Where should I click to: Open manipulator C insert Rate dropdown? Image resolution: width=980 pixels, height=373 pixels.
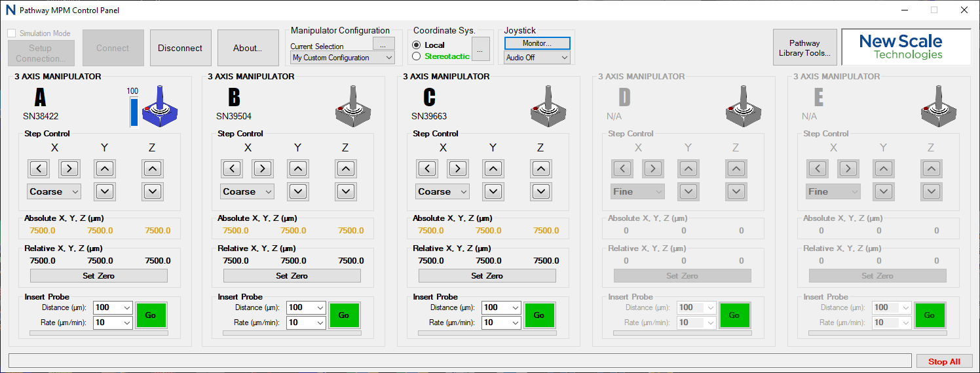[x=515, y=323]
